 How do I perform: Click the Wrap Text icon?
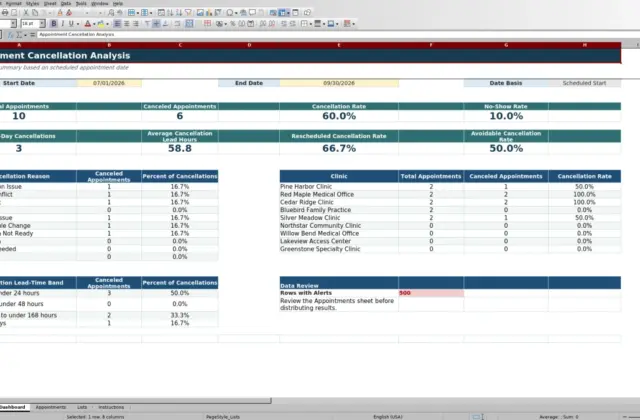177,24
